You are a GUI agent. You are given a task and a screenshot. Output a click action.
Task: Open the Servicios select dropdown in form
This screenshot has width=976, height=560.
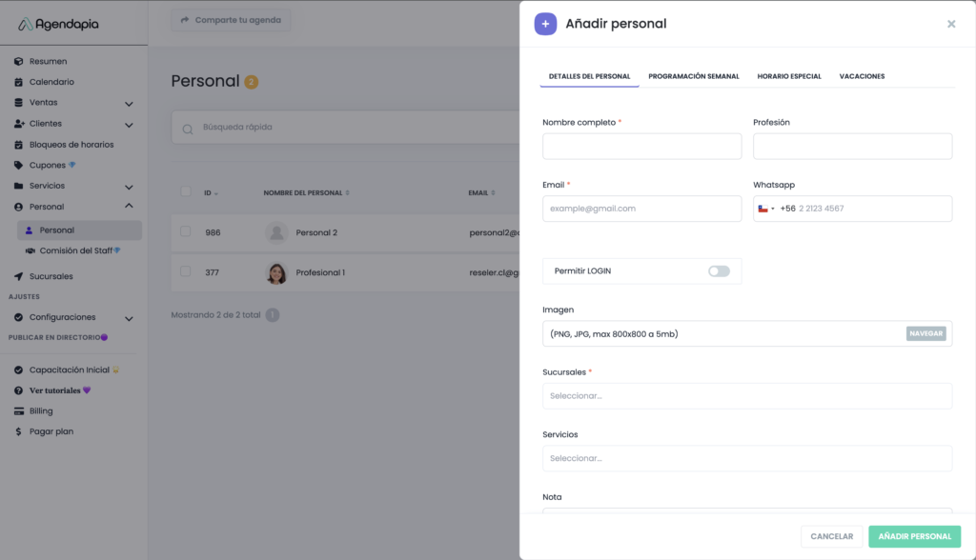[x=747, y=458]
